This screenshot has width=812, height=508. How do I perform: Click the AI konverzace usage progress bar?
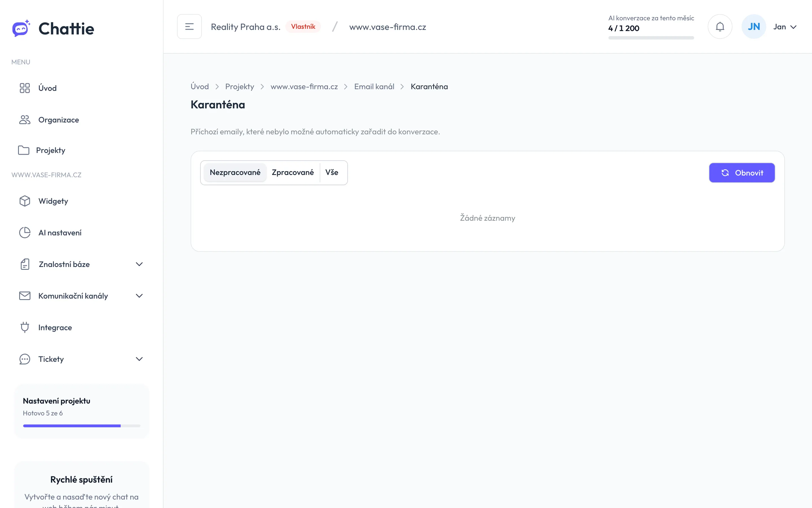(651, 38)
